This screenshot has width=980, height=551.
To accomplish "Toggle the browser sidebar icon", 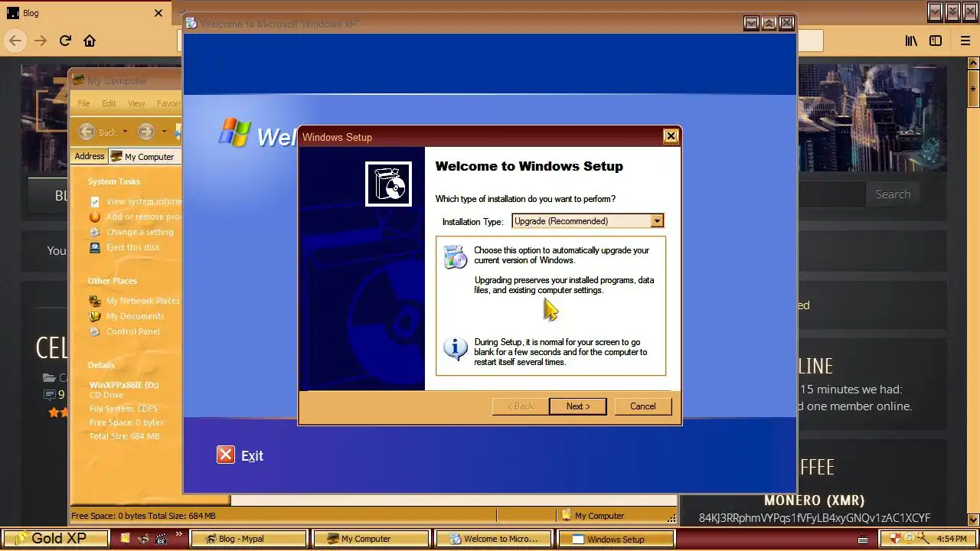I will tap(936, 41).
